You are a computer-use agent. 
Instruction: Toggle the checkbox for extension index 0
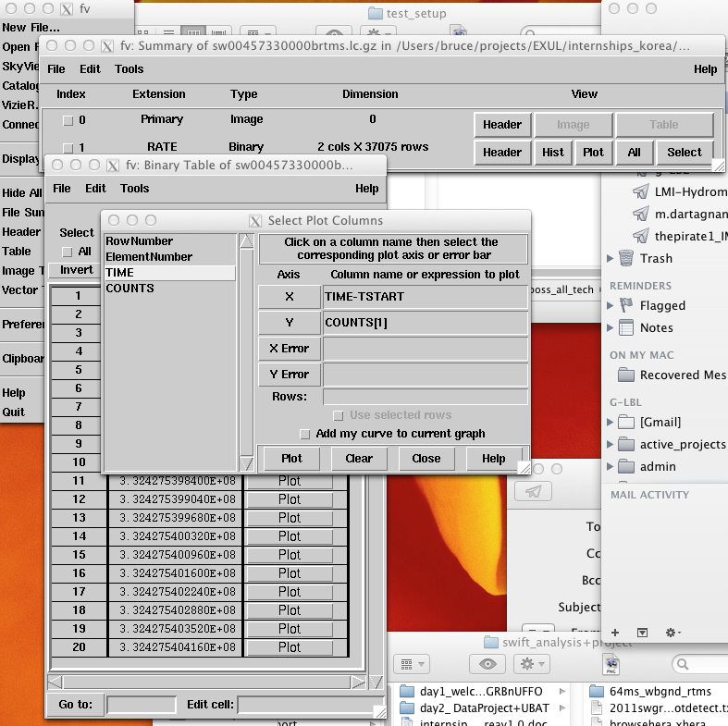click(68, 120)
